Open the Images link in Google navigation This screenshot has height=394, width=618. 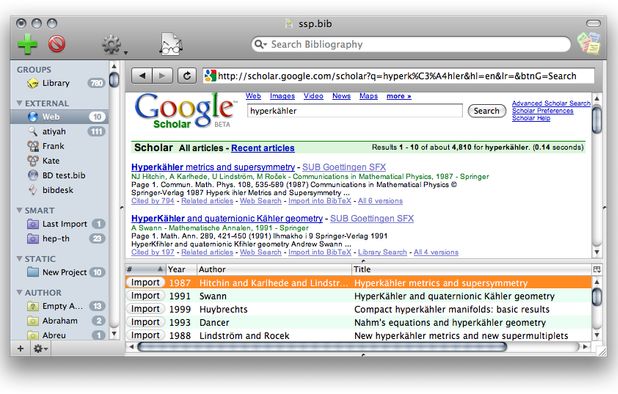(282, 96)
